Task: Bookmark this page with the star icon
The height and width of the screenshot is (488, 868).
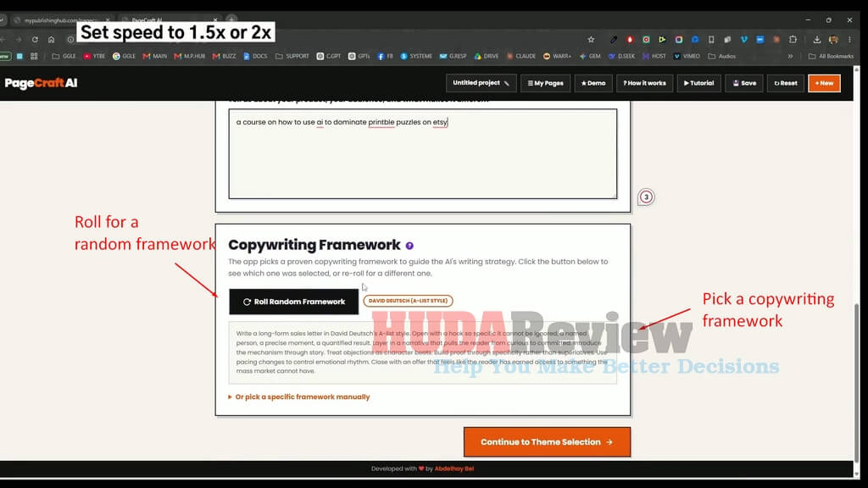Action: coord(591,40)
